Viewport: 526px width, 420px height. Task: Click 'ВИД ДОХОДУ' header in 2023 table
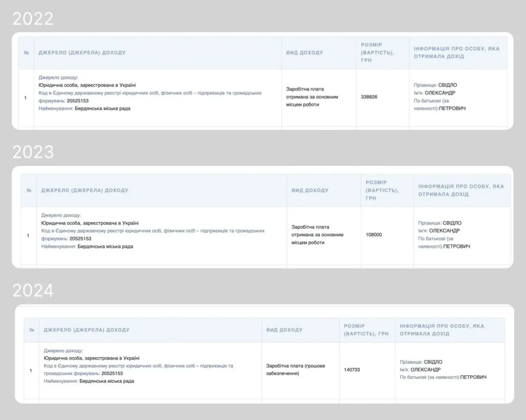point(310,191)
